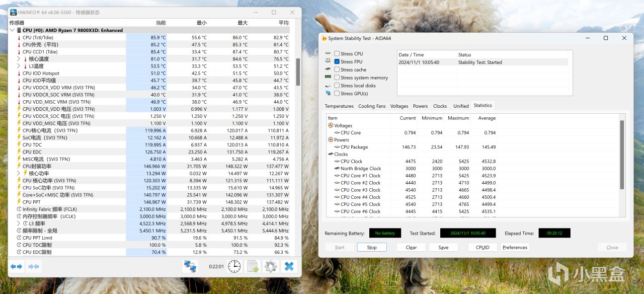The image size is (644, 294).
Task: Enable Stress GPU(s) checkbox
Action: [x=337, y=93]
